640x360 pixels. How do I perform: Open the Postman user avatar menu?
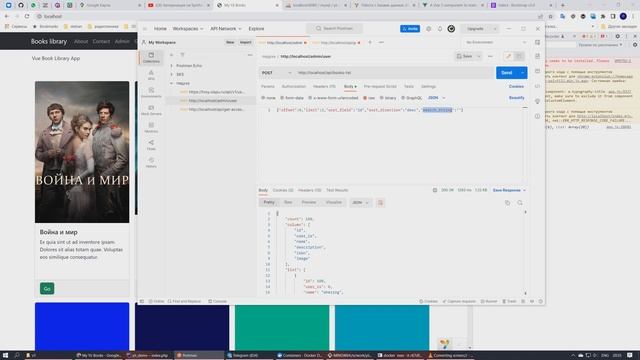pos(451,29)
